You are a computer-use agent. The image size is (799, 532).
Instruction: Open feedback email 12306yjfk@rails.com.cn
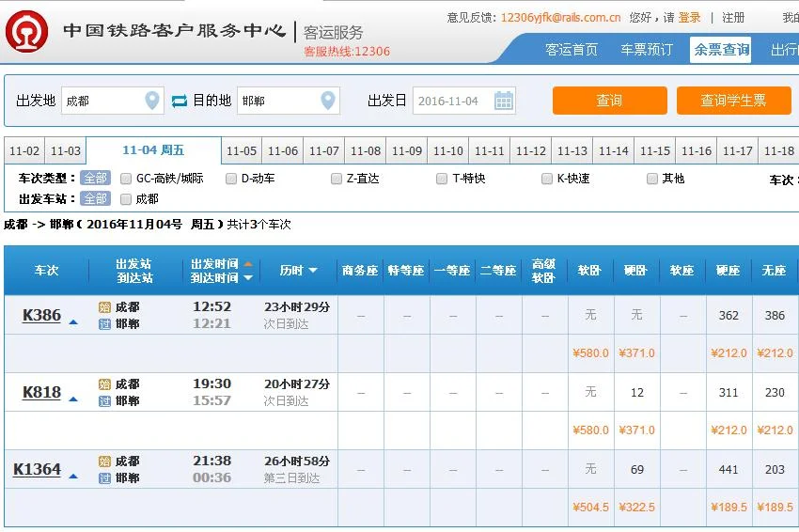[560, 17]
